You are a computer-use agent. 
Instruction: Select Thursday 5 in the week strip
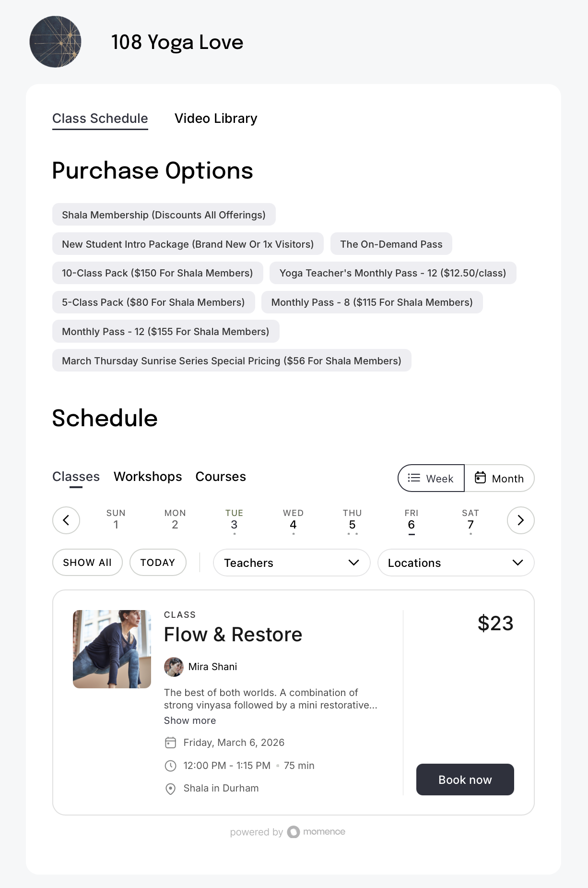(352, 521)
